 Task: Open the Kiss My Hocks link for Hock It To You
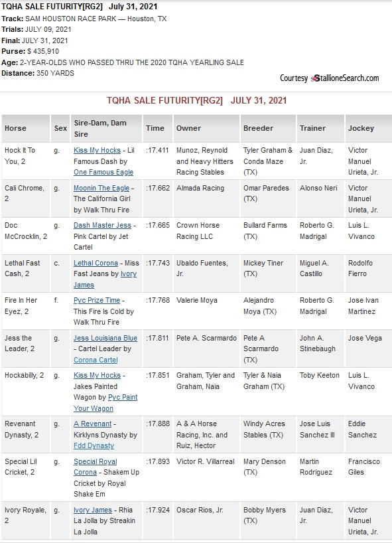click(97, 150)
